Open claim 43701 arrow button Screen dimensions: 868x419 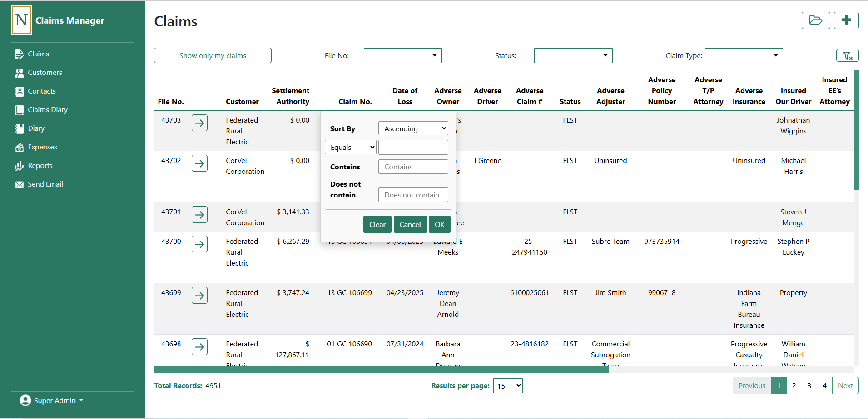coord(199,215)
